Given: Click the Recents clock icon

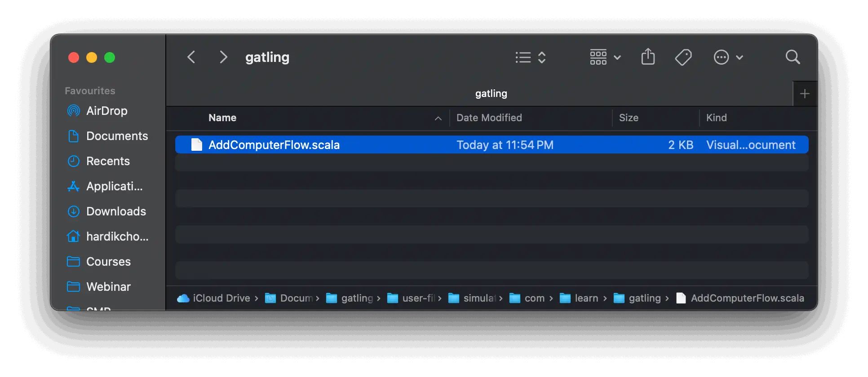Looking at the screenshot, I should 73,161.
